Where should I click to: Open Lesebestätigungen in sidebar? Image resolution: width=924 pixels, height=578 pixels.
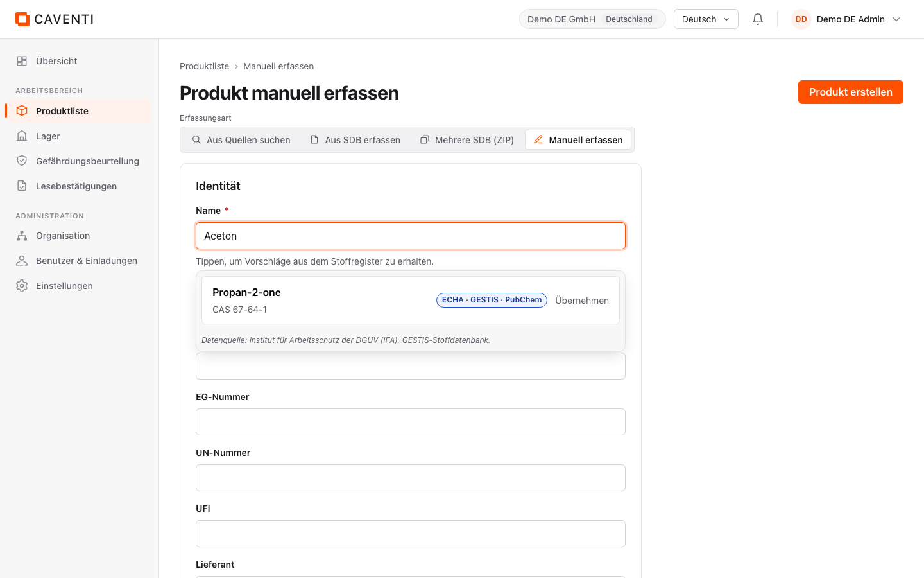coord(80,186)
